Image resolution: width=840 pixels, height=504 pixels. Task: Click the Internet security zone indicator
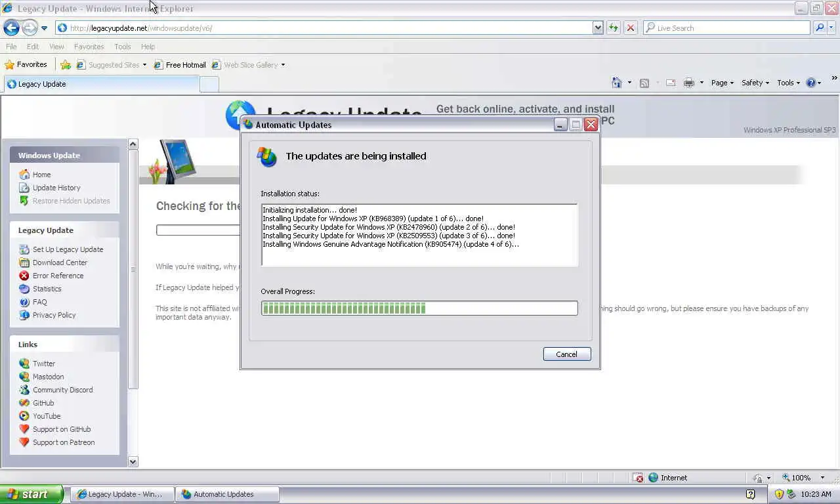[667, 478]
